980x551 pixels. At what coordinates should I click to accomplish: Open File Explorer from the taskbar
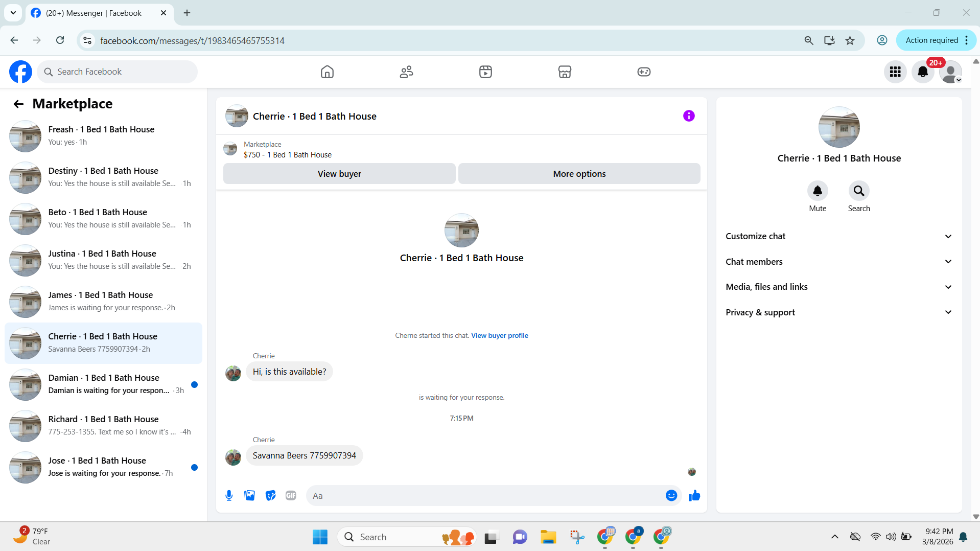(x=548, y=537)
